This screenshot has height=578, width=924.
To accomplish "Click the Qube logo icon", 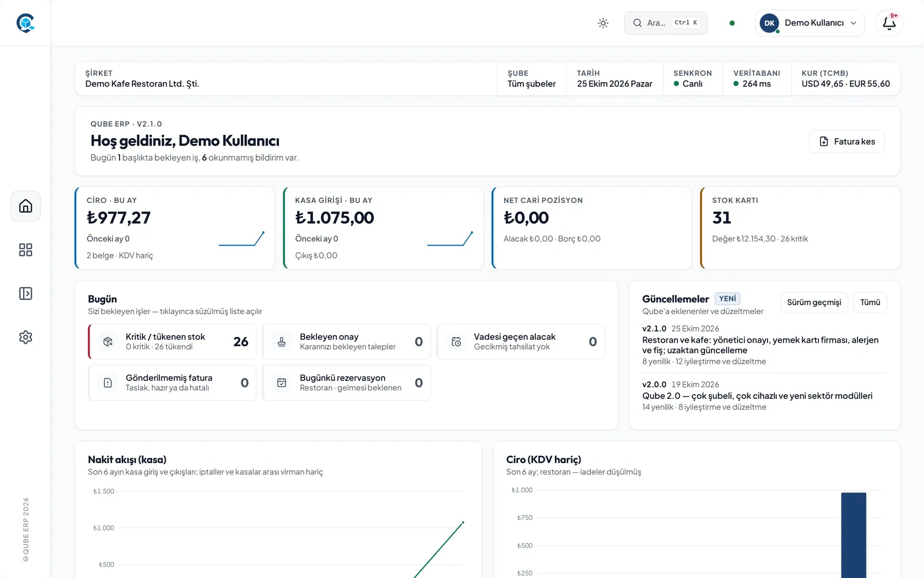I will coord(25,23).
